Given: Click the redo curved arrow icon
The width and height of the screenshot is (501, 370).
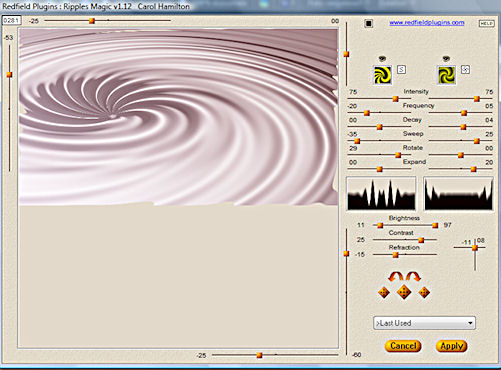Looking at the screenshot, I should [x=413, y=277].
